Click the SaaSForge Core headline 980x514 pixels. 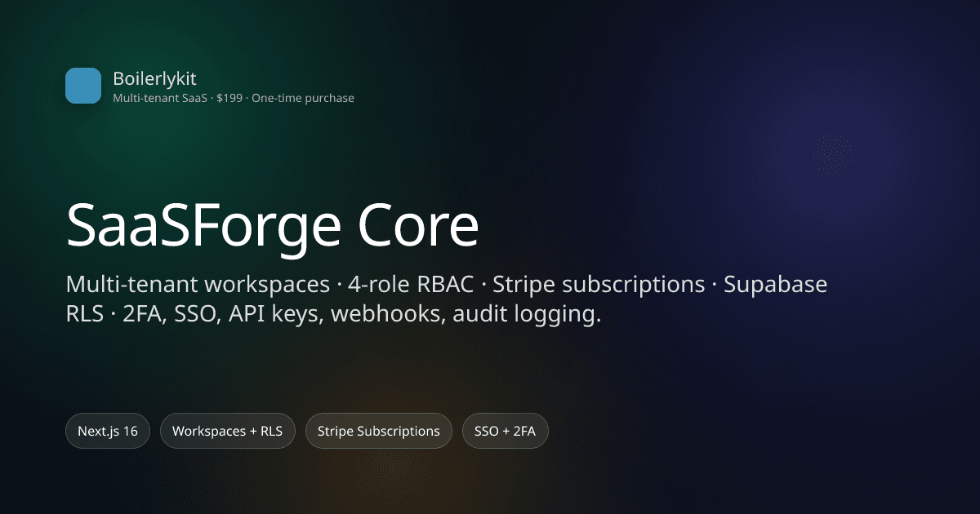tap(273, 224)
